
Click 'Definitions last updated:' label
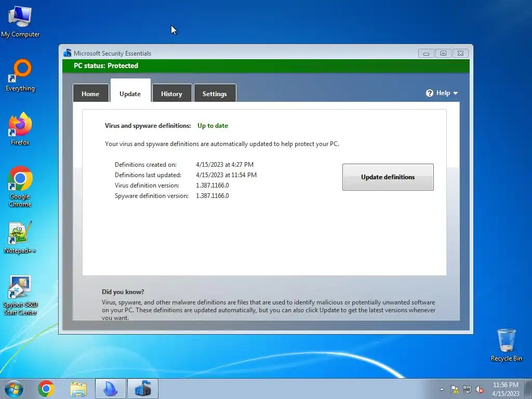click(x=148, y=175)
